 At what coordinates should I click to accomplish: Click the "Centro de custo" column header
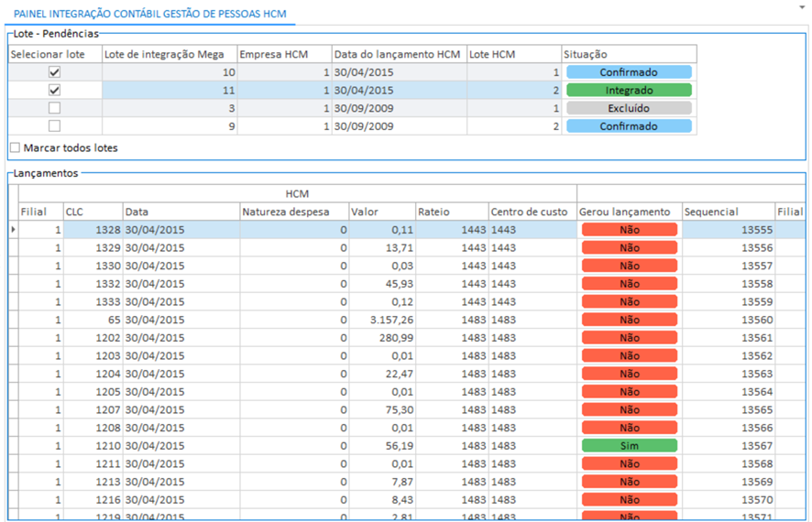(530, 212)
